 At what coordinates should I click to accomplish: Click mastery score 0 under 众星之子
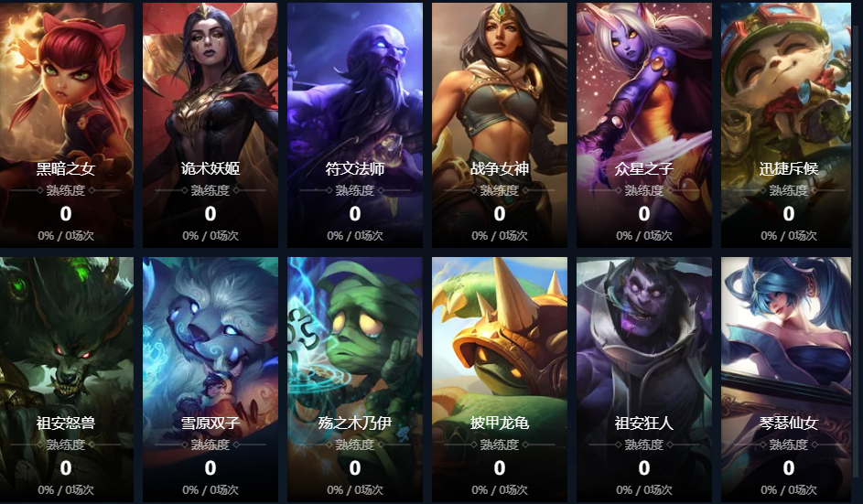pos(644,213)
